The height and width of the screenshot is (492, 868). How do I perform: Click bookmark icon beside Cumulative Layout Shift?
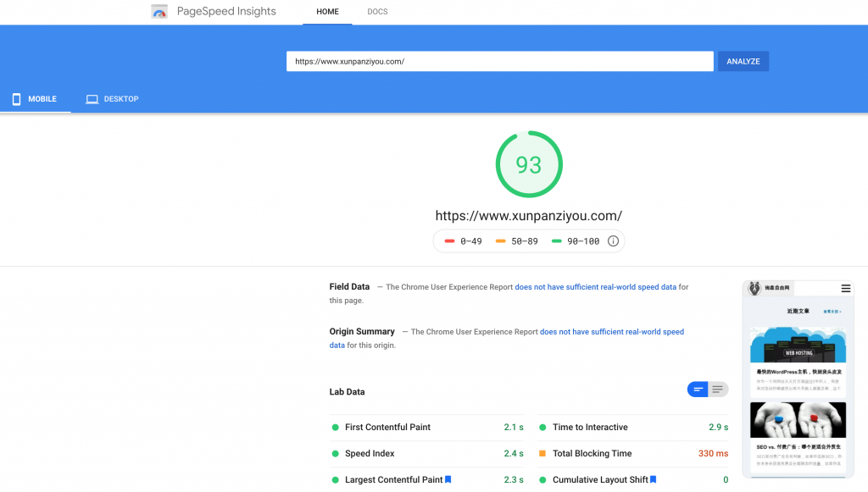[654, 480]
